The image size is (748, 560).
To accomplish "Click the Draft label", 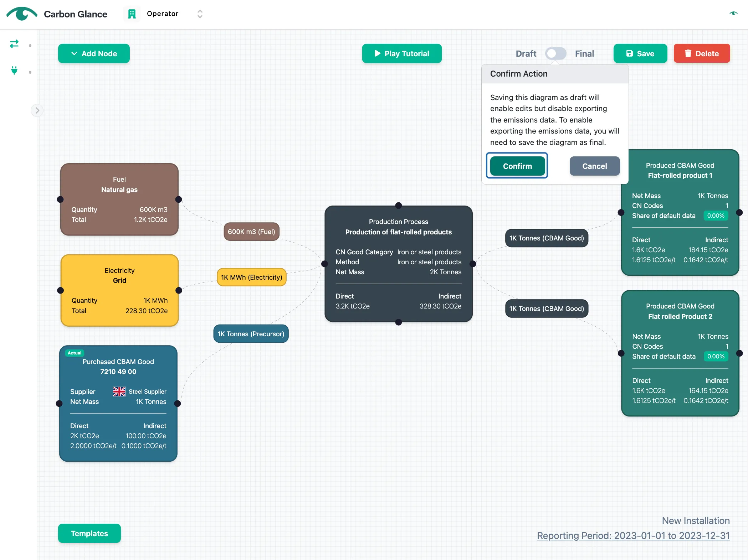I will (x=526, y=53).
